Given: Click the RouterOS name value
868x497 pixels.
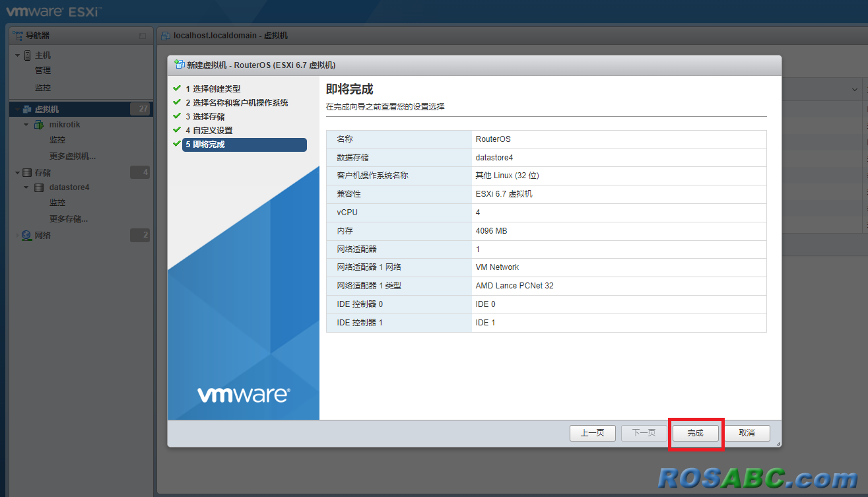Looking at the screenshot, I should click(x=493, y=139).
